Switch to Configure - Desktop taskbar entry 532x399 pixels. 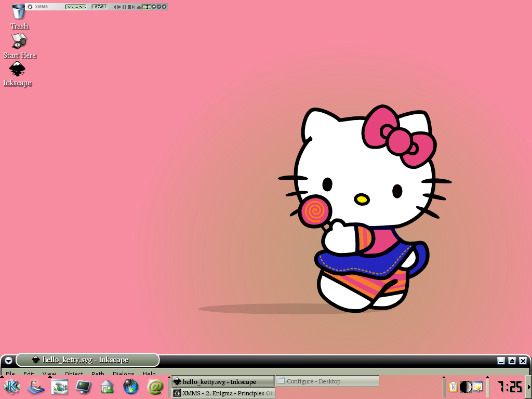[x=327, y=381]
